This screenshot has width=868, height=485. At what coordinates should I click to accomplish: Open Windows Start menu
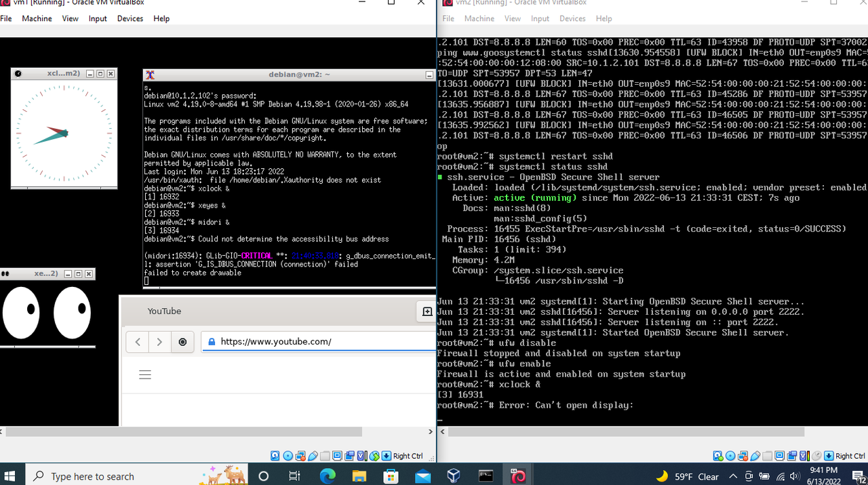(10, 476)
